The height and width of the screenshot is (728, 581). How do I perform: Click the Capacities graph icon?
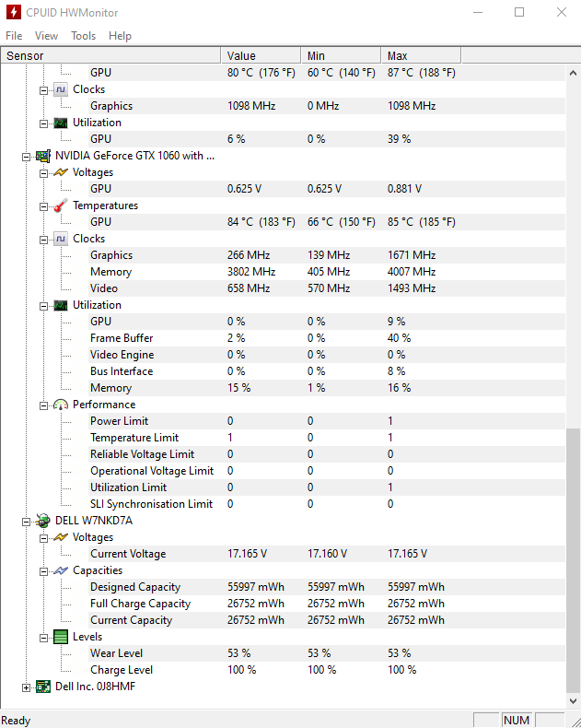[61, 570]
